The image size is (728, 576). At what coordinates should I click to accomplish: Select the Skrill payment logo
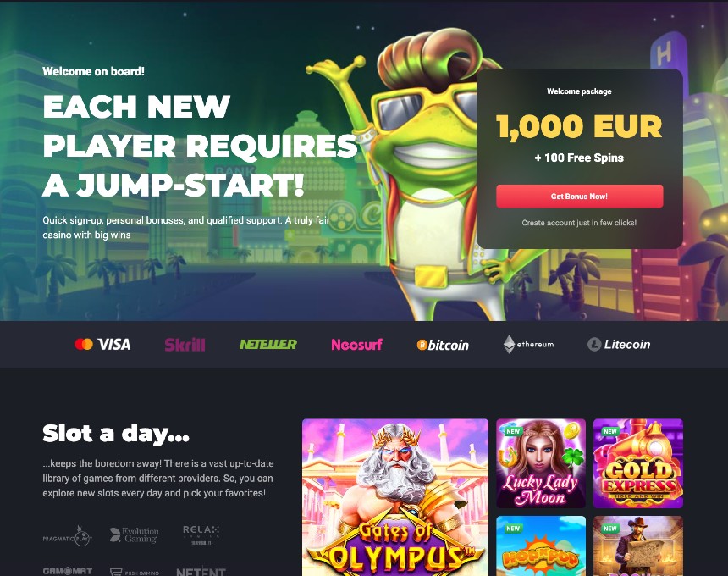coord(185,345)
